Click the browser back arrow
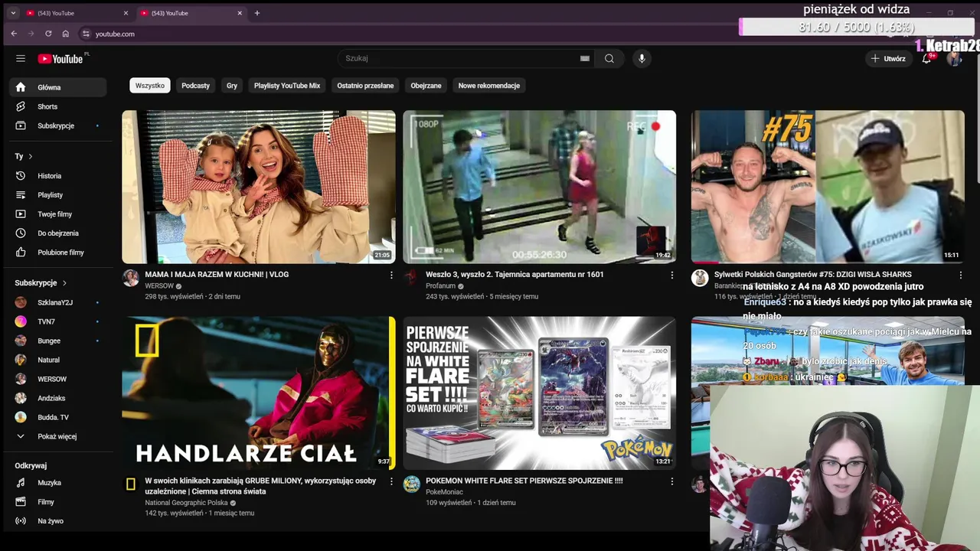 (x=14, y=34)
